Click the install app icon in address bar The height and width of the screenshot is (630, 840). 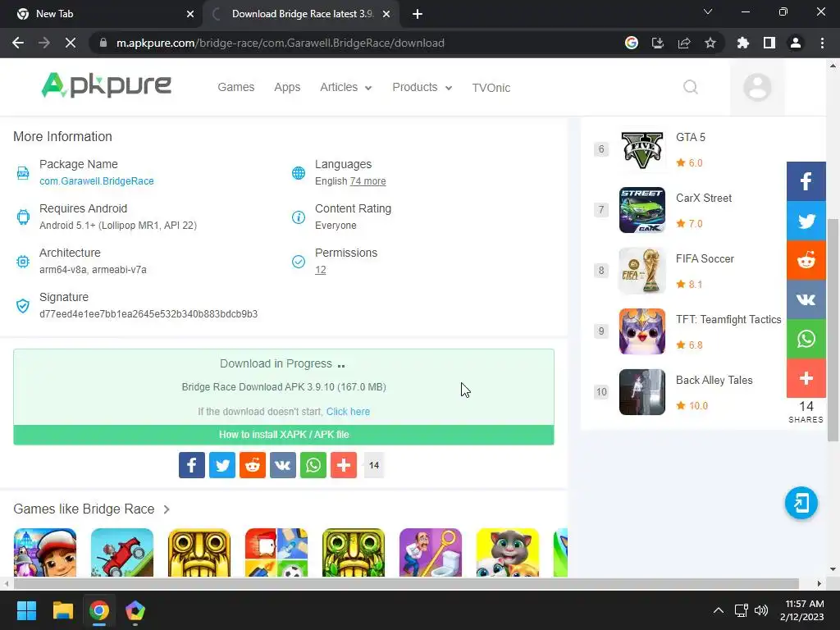coord(658,43)
